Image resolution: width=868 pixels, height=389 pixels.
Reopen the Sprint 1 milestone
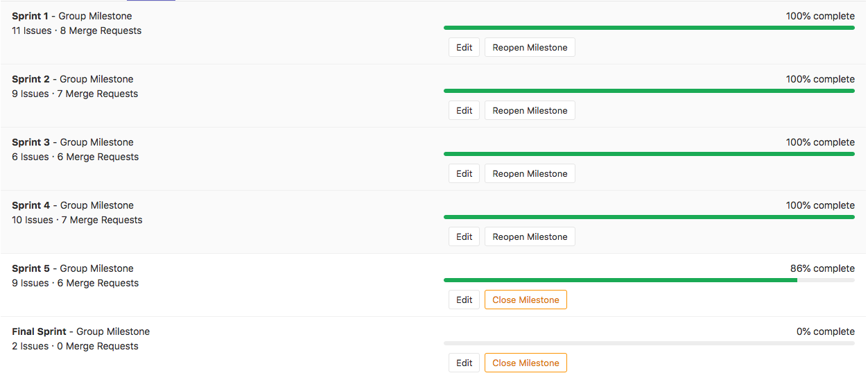coord(530,48)
